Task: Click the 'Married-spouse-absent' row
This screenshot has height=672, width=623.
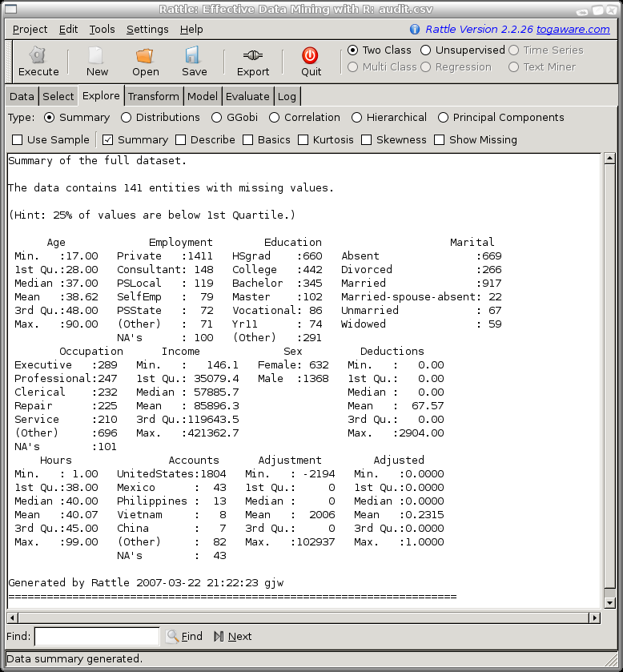Action: [x=421, y=296]
